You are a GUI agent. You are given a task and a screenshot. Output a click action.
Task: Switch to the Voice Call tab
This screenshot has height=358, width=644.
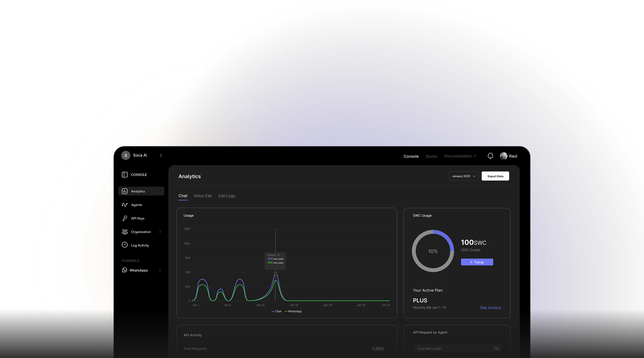203,196
